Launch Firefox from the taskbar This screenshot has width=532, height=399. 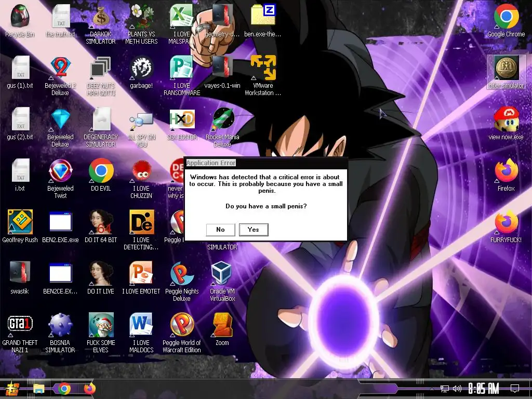[x=89, y=389]
